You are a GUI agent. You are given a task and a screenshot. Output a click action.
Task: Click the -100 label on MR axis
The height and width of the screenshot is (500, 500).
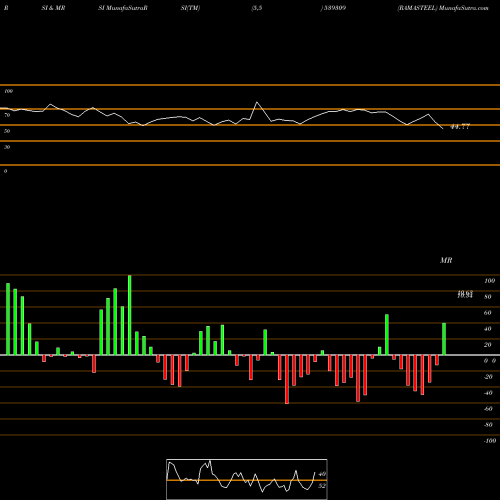490,441
